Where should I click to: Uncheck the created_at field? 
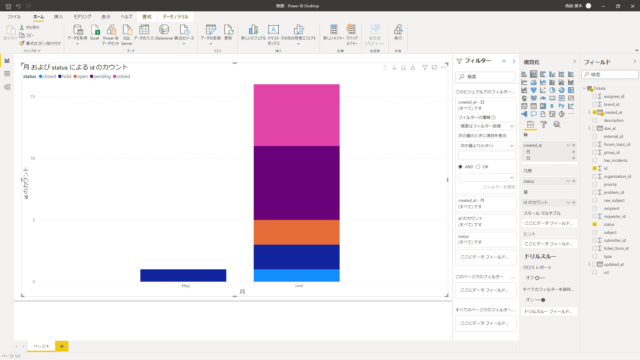click(595, 112)
